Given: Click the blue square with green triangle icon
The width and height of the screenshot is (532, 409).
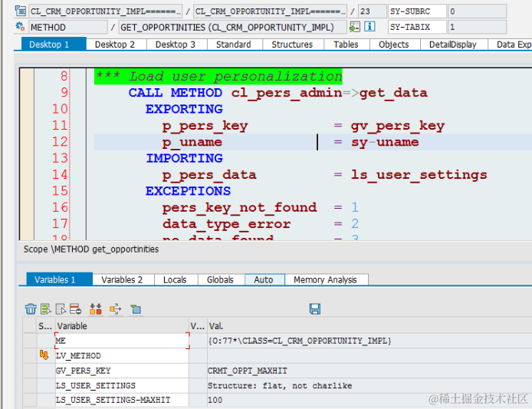Looking at the screenshot, I should (136, 309).
